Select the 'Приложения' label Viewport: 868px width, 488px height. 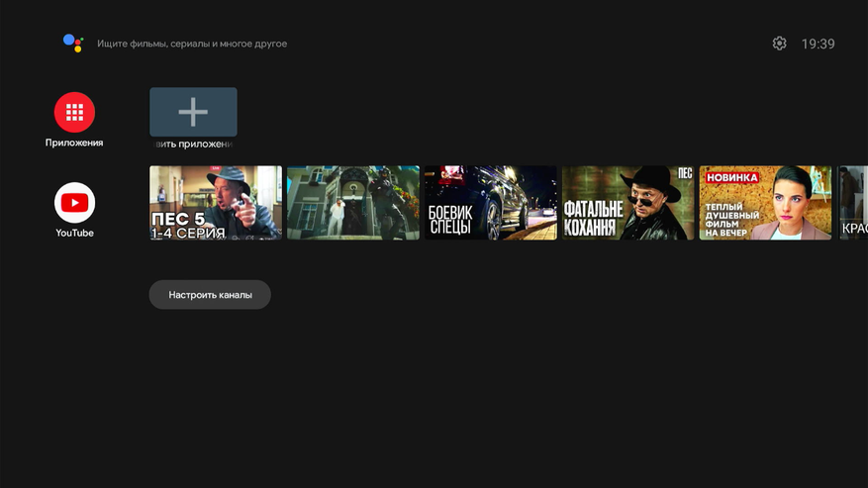tap(74, 143)
